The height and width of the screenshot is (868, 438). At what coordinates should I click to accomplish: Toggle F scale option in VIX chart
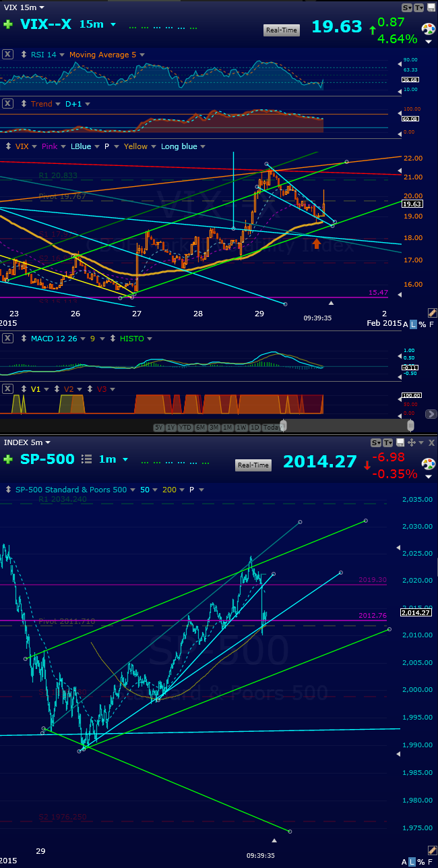click(x=431, y=324)
